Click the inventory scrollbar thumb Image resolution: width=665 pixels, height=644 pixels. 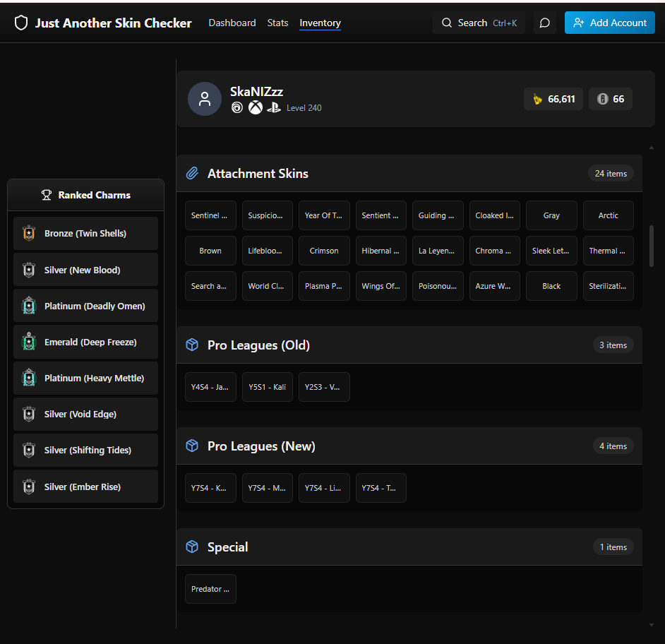(652, 246)
